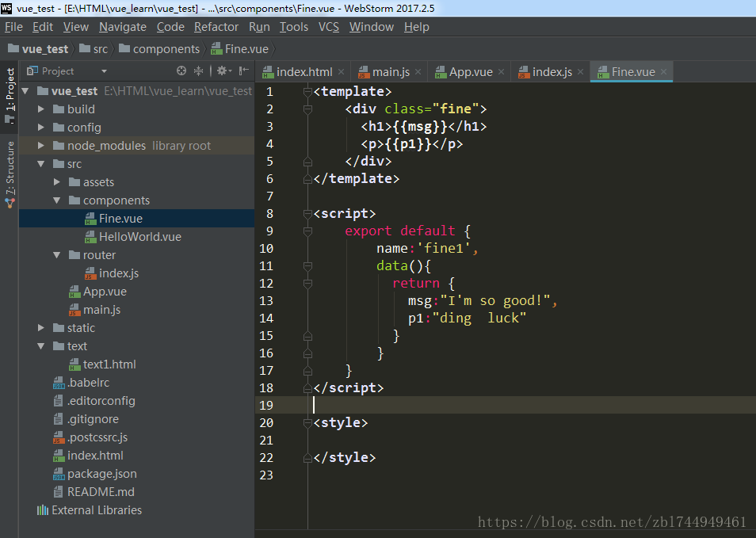756x538 pixels.
Task: Close the main.js editor tab
Action: (418, 72)
